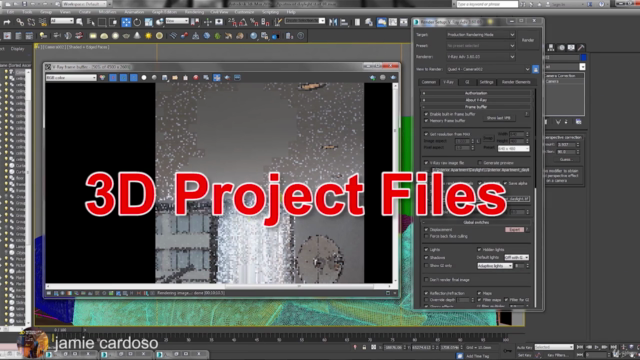This screenshot has width=640, height=360.
Task: Click the Align tool icon
Action: [344, 22]
